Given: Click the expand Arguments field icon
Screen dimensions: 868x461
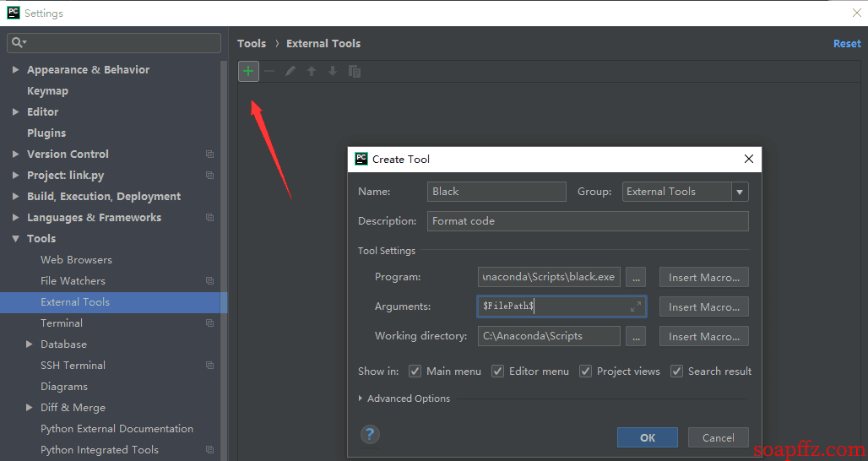Looking at the screenshot, I should 636,306.
